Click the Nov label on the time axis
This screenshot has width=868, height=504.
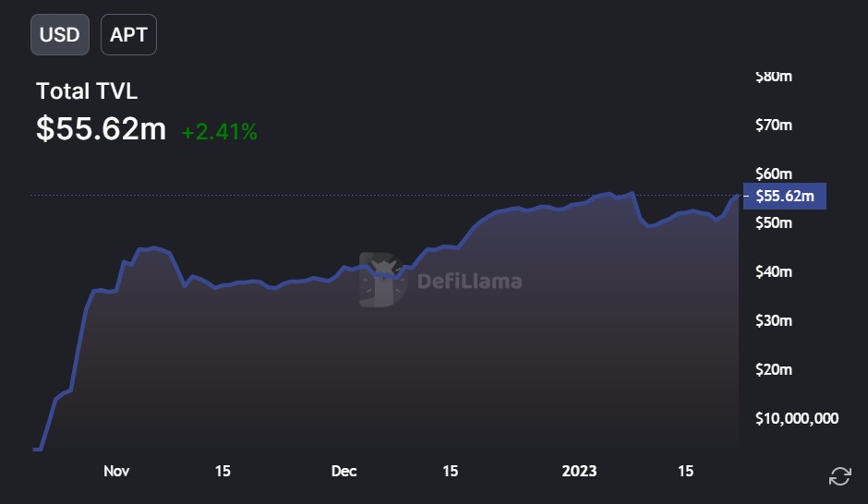coord(116,471)
